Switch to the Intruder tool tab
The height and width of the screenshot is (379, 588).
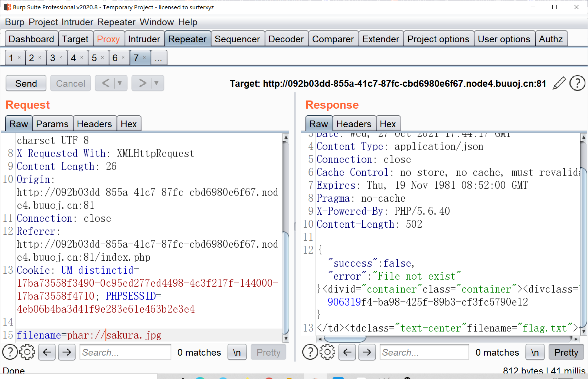[x=144, y=39]
